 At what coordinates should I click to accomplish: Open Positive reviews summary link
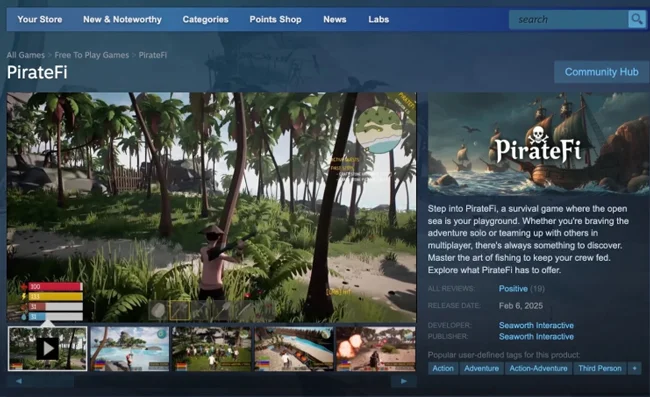(513, 289)
